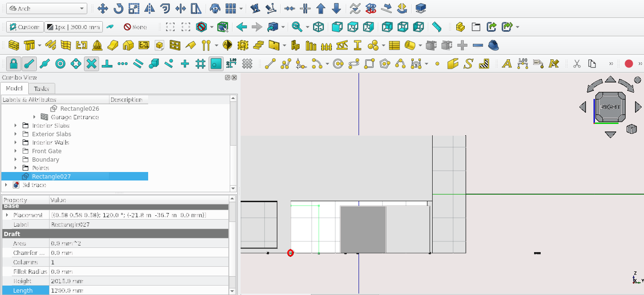The image size is (644, 295).
Task: Select the Arch Wall tool
Action: (x=14, y=46)
